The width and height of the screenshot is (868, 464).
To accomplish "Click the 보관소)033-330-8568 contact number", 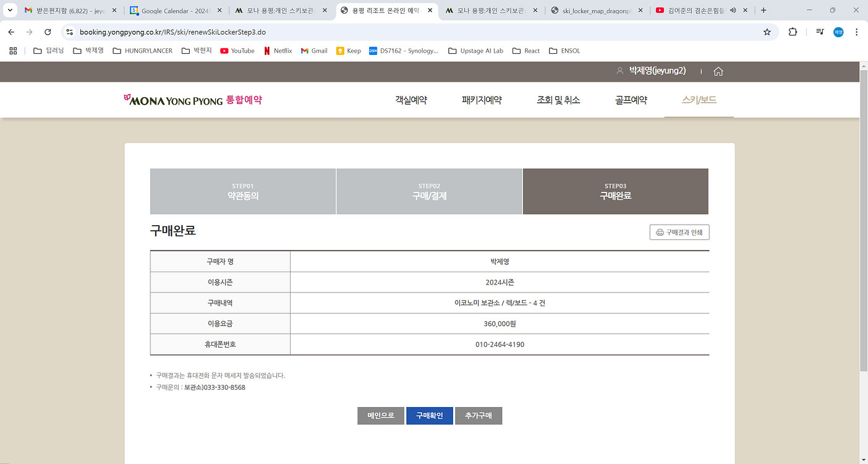I will pyautogui.click(x=215, y=387).
